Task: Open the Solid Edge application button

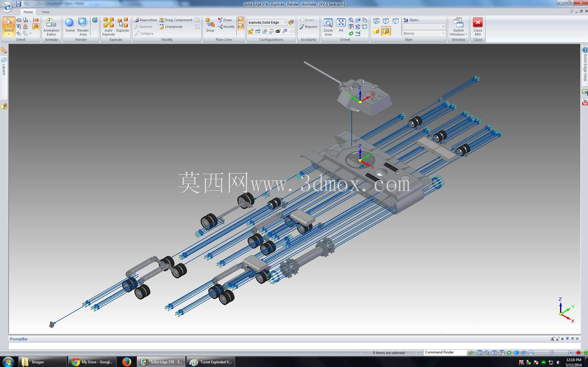Action: click(x=7, y=6)
